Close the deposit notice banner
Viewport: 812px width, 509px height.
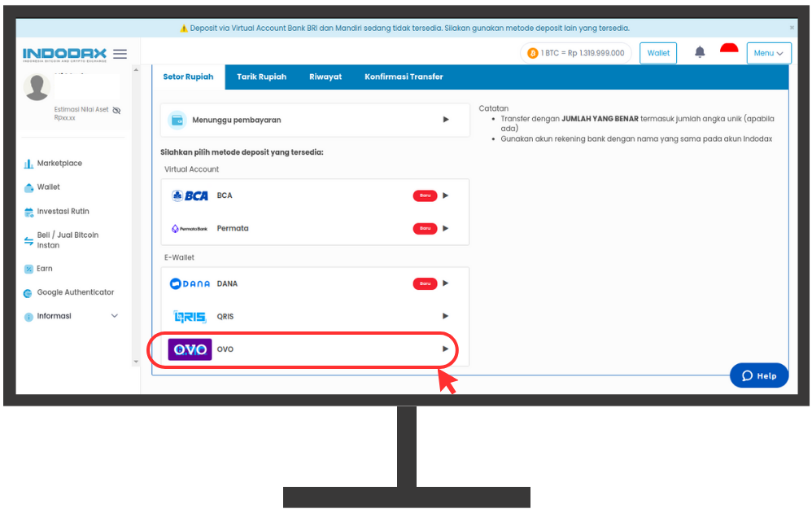[792, 28]
